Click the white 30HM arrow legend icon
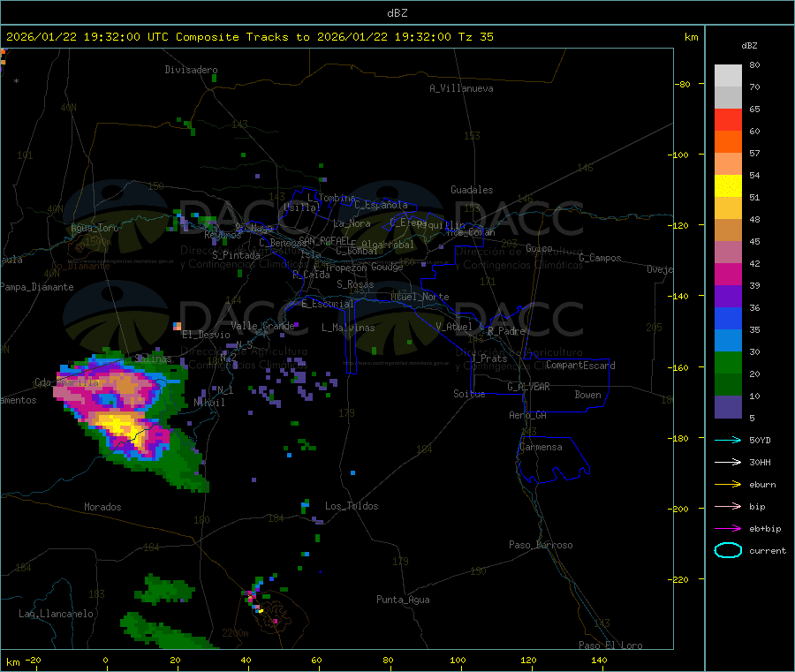 click(728, 462)
